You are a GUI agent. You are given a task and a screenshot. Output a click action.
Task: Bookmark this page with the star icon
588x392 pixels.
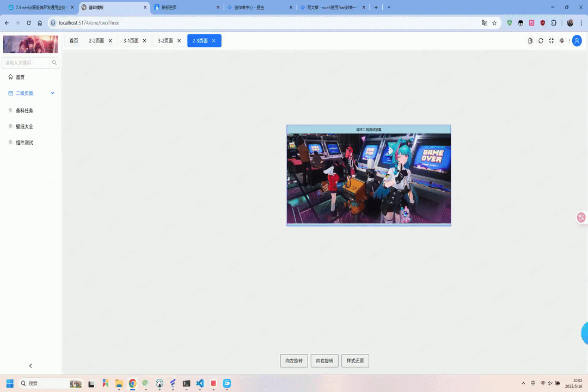tap(494, 23)
